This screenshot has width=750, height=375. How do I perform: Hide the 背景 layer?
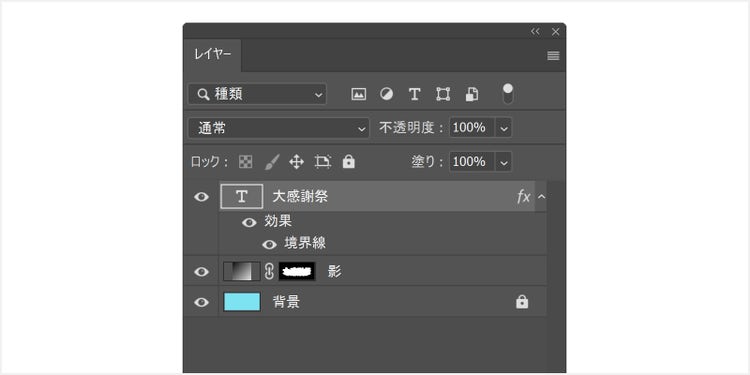click(201, 302)
